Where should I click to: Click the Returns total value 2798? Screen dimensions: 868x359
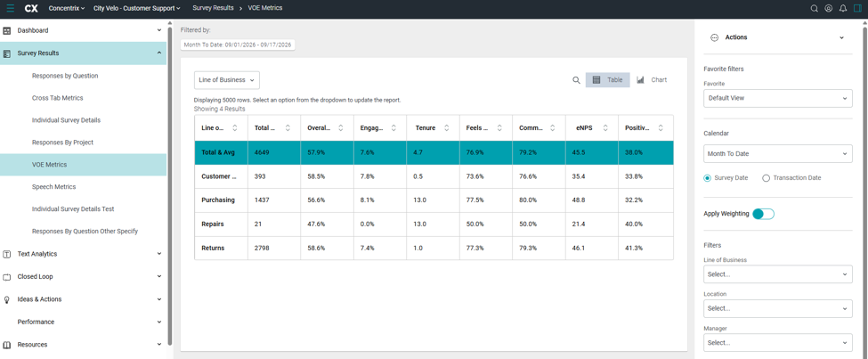coord(262,249)
